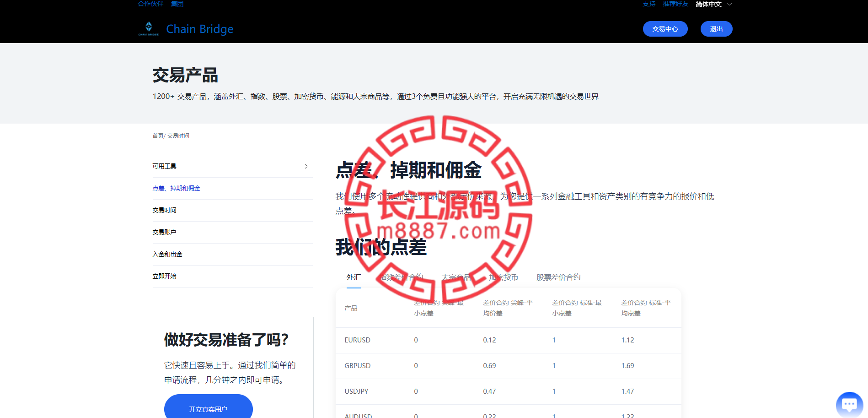Image resolution: width=868 pixels, height=418 pixels.
Task: Select 点差、掉期和佣金 in sidebar
Action: click(x=176, y=188)
